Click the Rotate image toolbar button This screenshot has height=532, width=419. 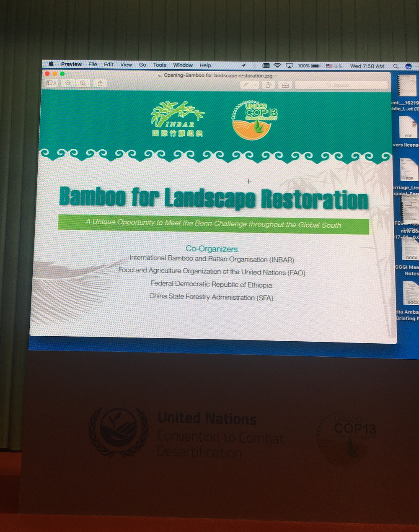tap(268, 85)
